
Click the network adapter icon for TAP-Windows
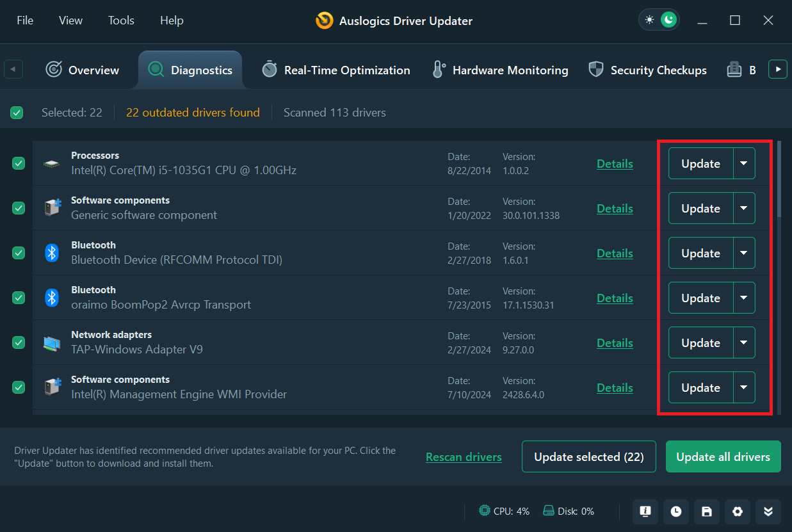(52, 343)
